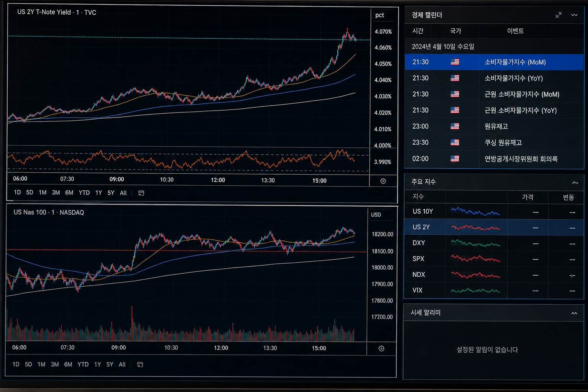
Task: Open the VIX sparkline chart
Action: pyautogui.click(x=476, y=291)
